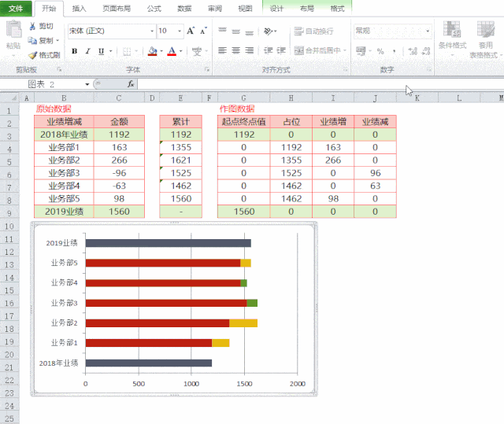Increase font size with the large A icon
This screenshot has width=504, height=424.
(x=191, y=31)
